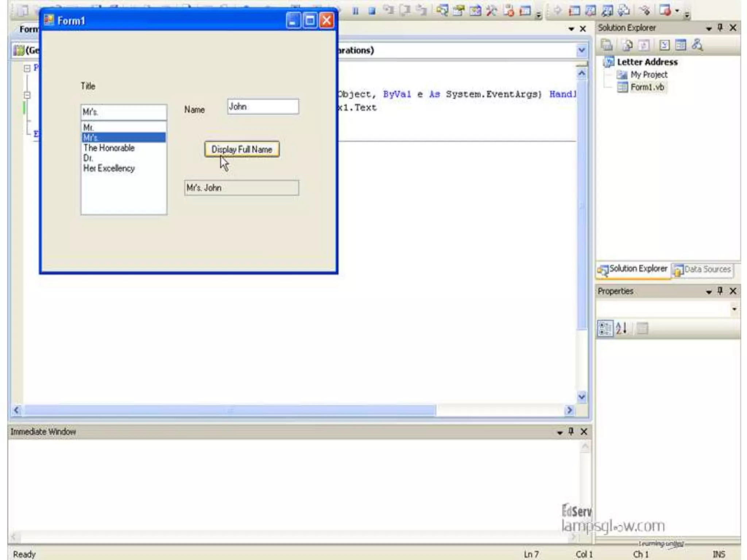Pin the Solution Explorer panel
The height and width of the screenshot is (560, 747).
tap(720, 27)
